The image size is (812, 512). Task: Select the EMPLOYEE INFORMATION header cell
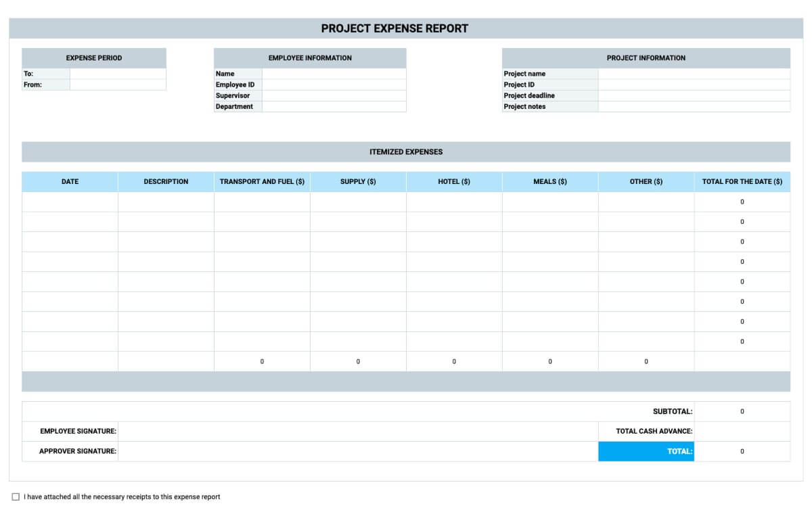[310, 58]
